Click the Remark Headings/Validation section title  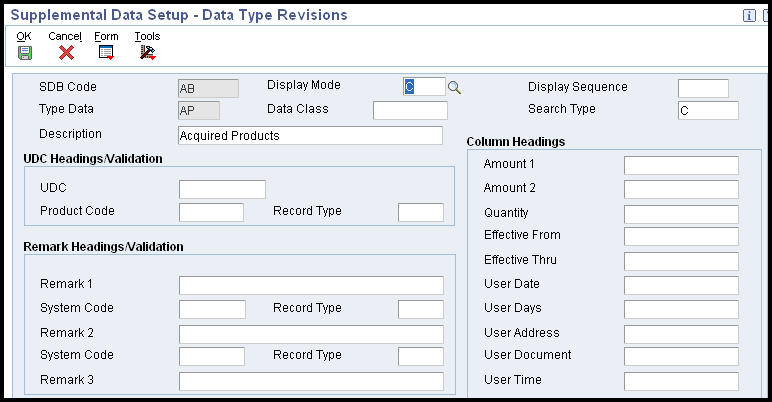[x=103, y=247]
